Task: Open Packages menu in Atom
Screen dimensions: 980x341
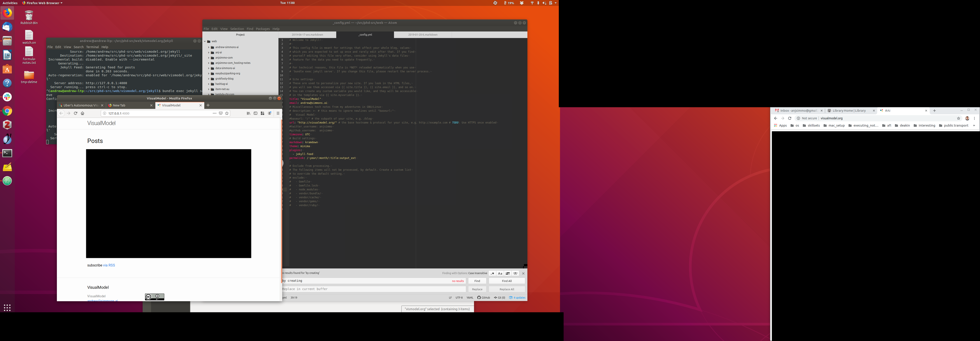Action: pos(262,29)
